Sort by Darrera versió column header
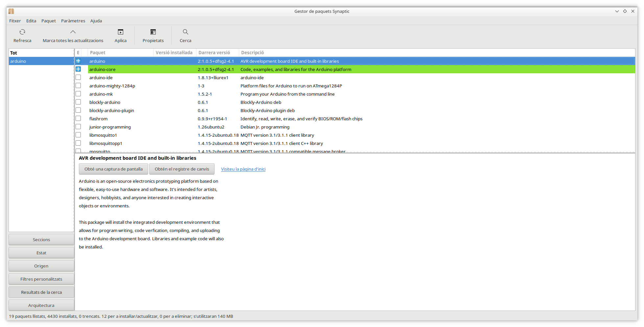The height and width of the screenshot is (327, 644). tap(217, 53)
